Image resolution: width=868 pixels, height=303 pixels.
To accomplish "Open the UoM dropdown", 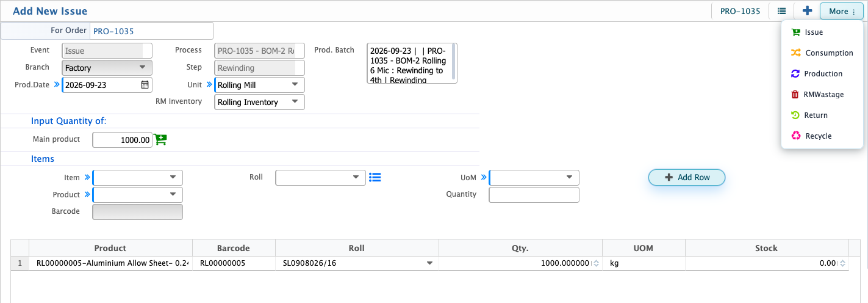I will (534, 178).
